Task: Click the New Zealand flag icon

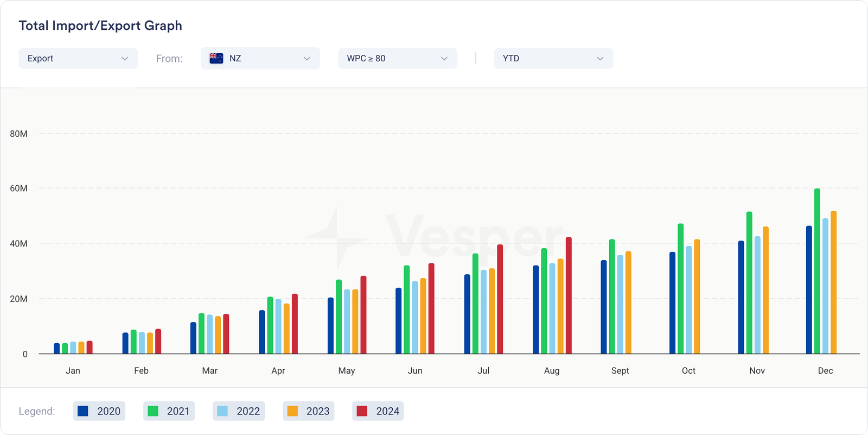Action: 216,58
